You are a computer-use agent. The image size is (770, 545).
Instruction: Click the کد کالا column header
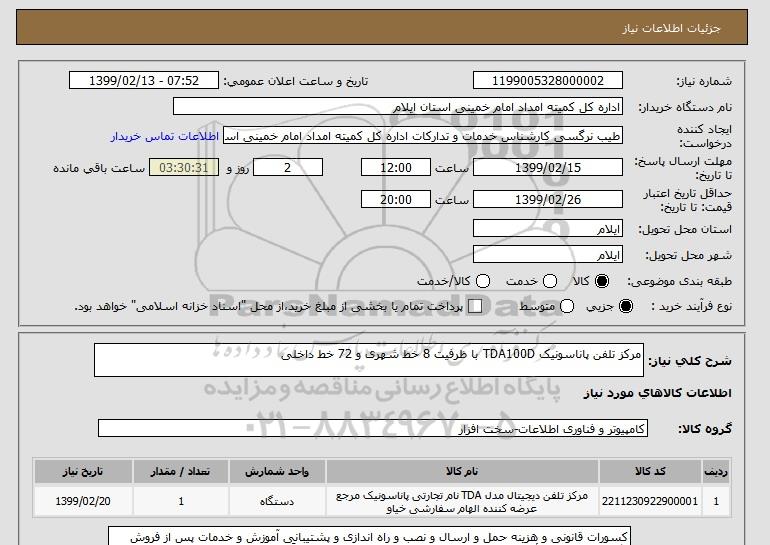(x=650, y=471)
